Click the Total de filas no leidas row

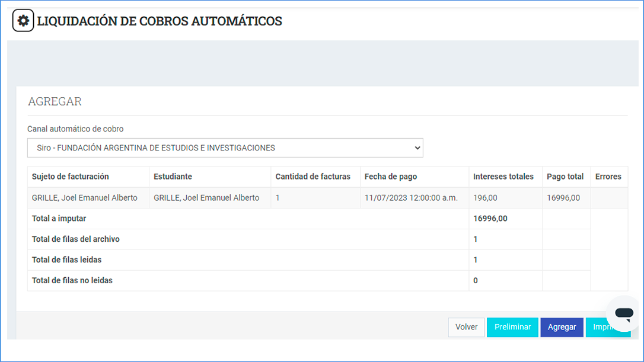pyautogui.click(x=72, y=280)
